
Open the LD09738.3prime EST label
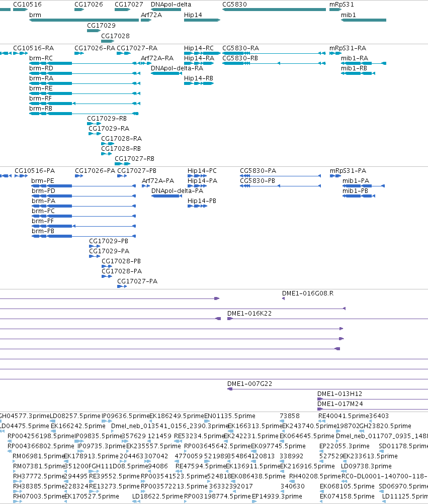coord(366,466)
